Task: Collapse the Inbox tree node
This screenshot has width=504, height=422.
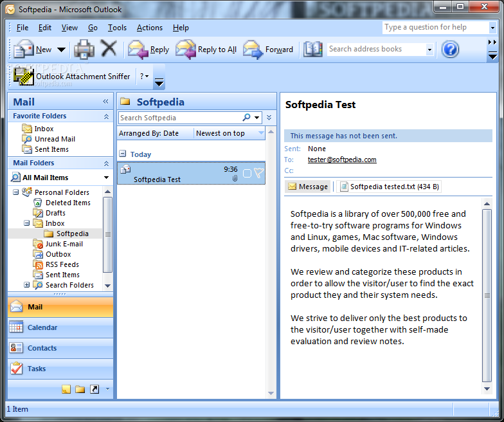Action: [x=27, y=223]
